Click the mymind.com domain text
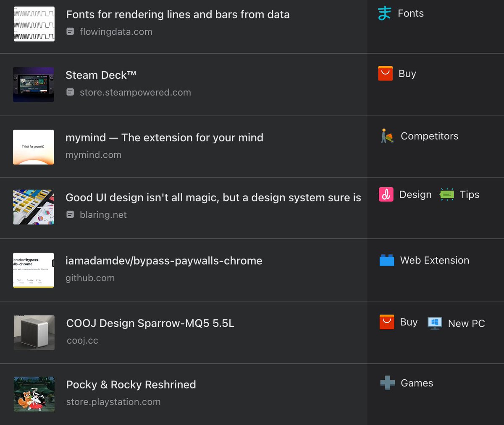Screen dimensions: 504x425 click(x=93, y=155)
